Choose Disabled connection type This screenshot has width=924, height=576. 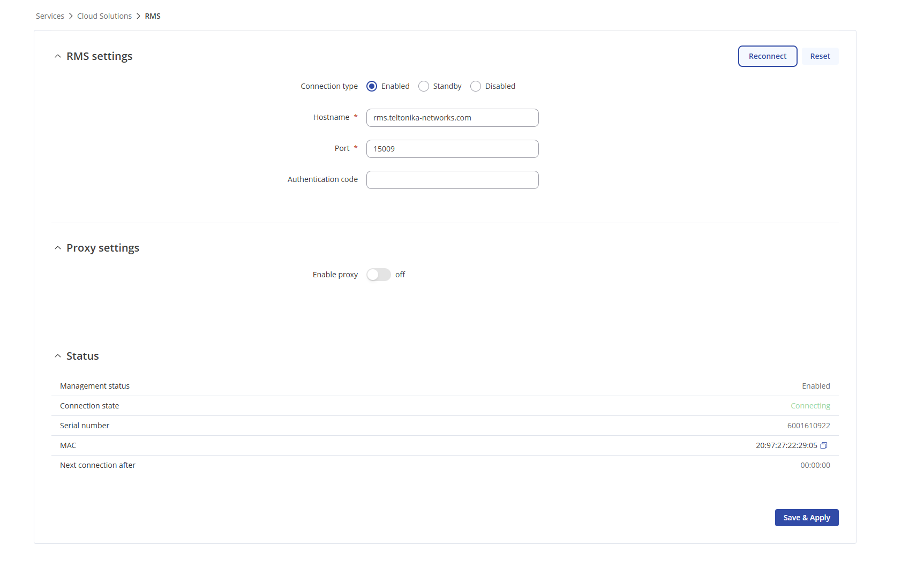(x=476, y=86)
